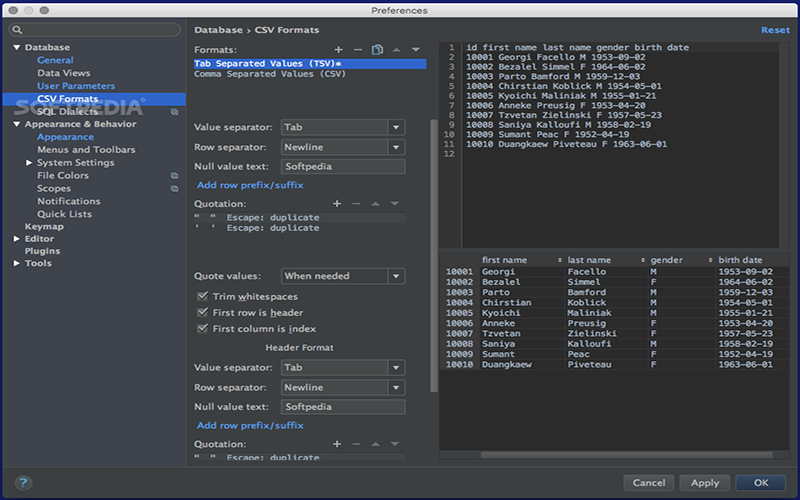This screenshot has width=800, height=500.
Task: Add a quotation rule in Header Format section
Action: (x=337, y=444)
